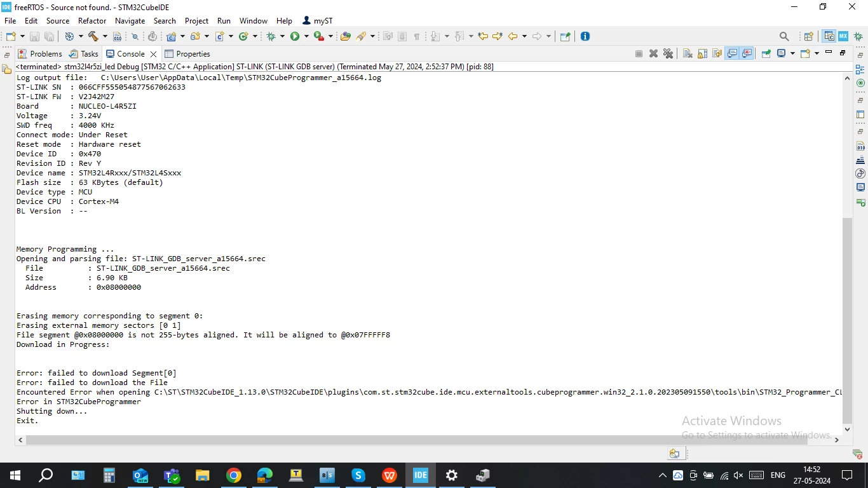
Task: Toggle Scroll Lock in console toolbar
Action: [702, 54]
